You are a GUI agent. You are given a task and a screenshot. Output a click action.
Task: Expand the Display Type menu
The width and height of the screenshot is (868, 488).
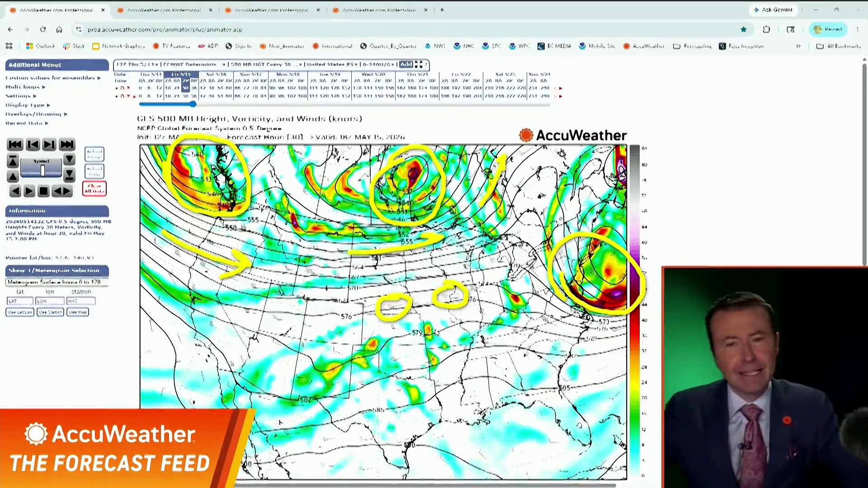(x=28, y=105)
